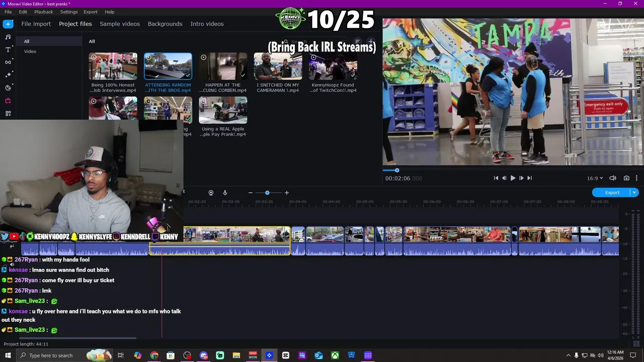The image size is (644, 362).
Task: Click the preview progress seek bar handle
Action: click(x=396, y=170)
